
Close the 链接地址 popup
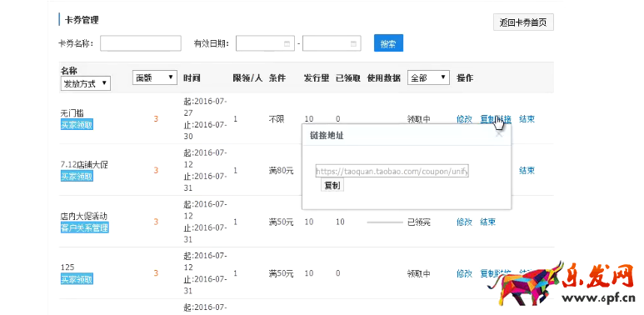(x=499, y=134)
